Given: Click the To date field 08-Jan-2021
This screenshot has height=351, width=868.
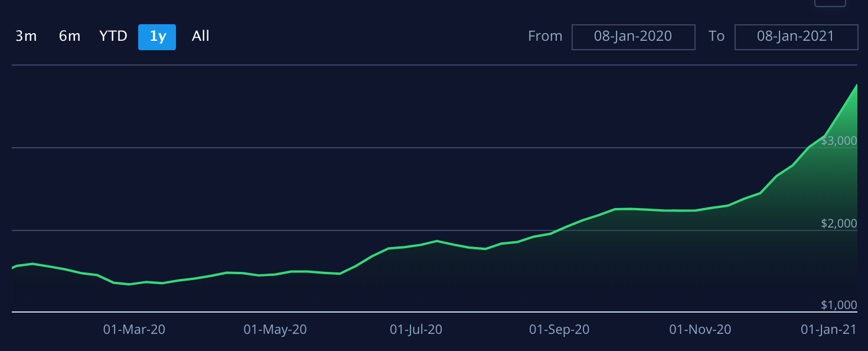Looking at the screenshot, I should click(795, 37).
